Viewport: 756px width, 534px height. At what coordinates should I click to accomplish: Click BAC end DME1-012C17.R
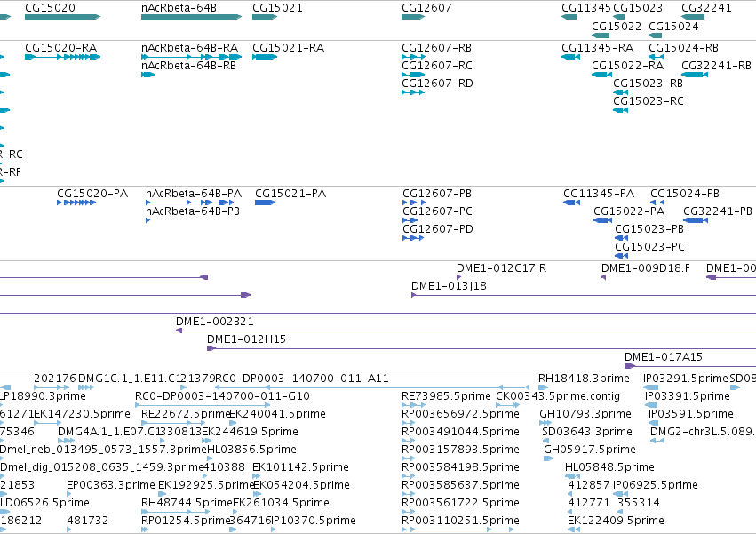[x=459, y=277]
